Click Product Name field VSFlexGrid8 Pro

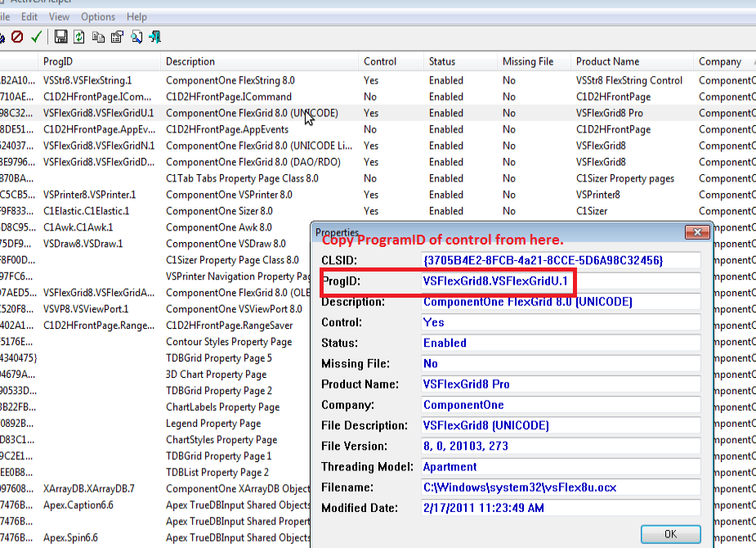coord(561,384)
